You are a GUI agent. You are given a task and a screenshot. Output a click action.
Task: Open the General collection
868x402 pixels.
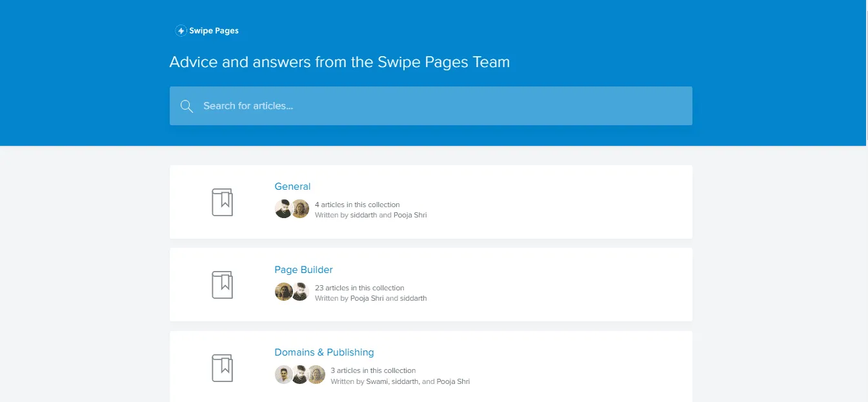pos(292,186)
